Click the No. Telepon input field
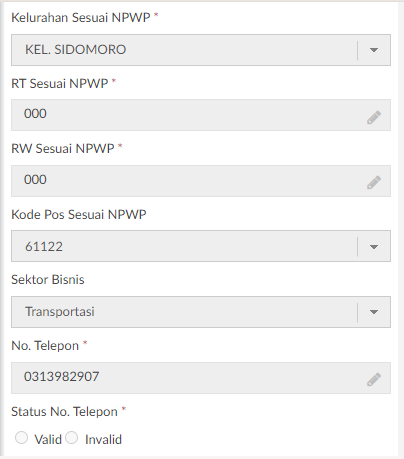The height and width of the screenshot is (459, 404). coord(201,378)
